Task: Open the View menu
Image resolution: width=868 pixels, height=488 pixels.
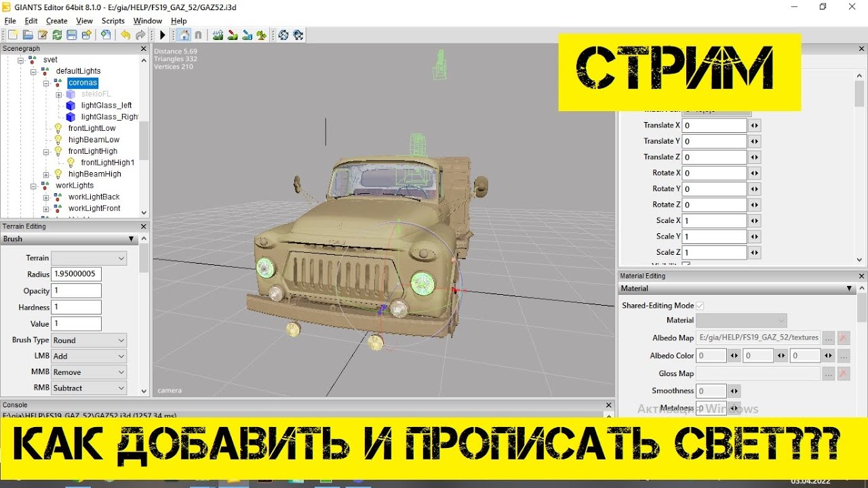Action: click(x=85, y=21)
